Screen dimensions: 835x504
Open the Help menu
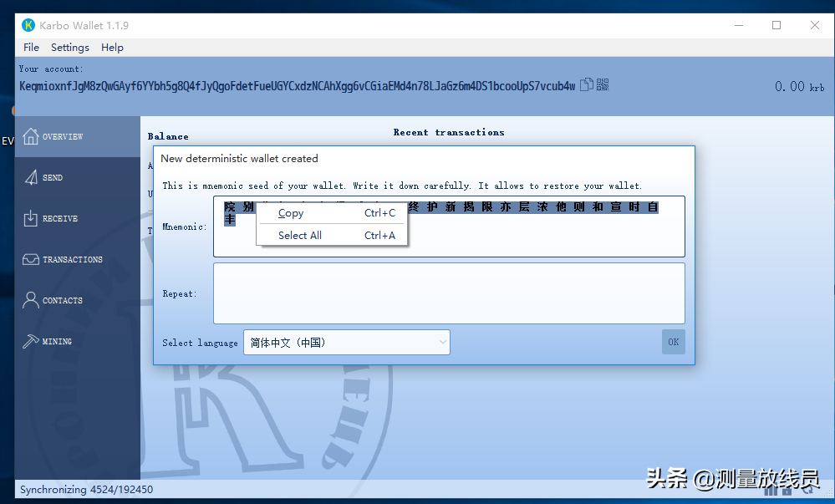112,48
